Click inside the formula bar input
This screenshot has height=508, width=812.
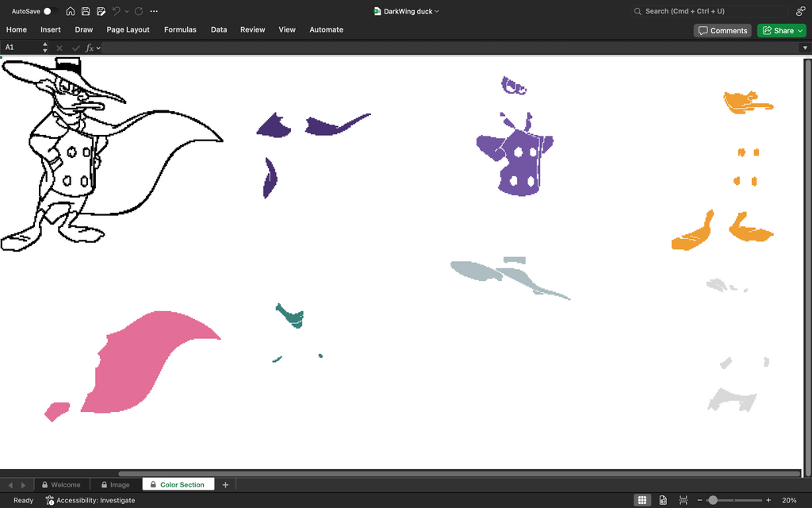[x=450, y=48]
